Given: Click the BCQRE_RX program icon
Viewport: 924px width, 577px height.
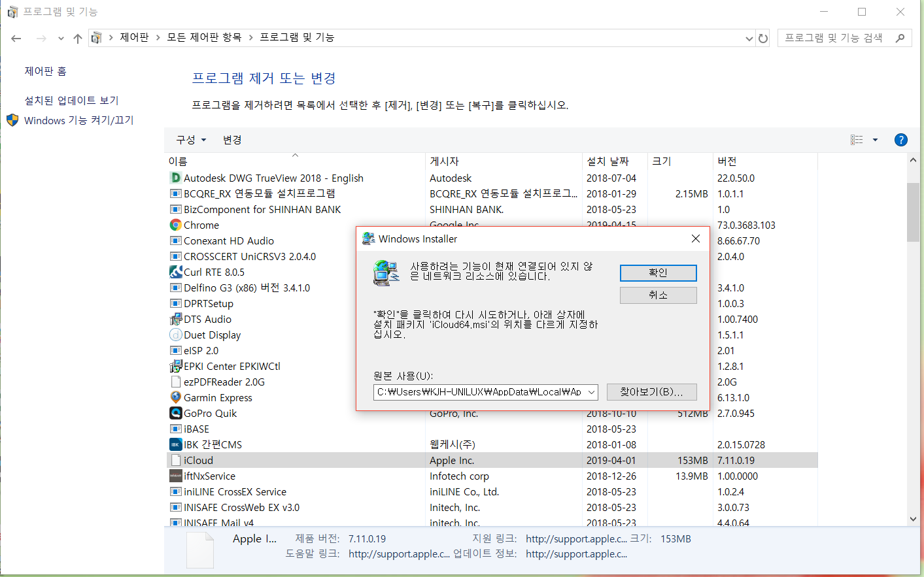Looking at the screenshot, I should pyautogui.click(x=175, y=193).
